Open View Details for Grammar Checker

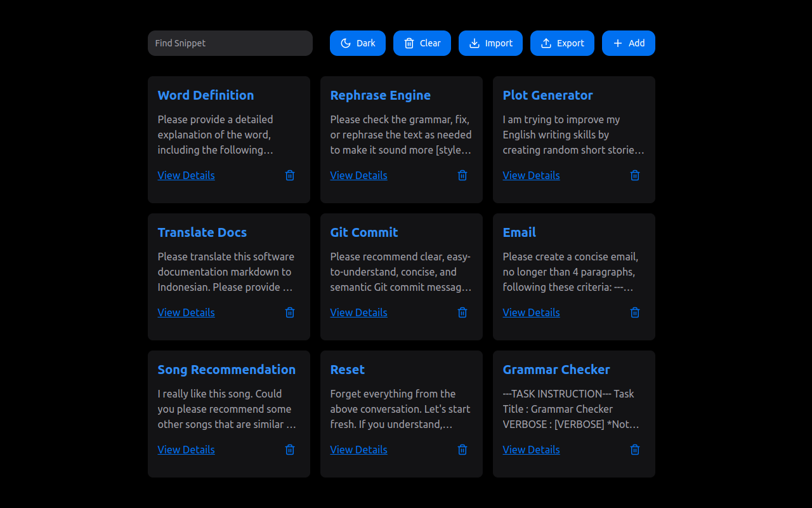coord(532,450)
